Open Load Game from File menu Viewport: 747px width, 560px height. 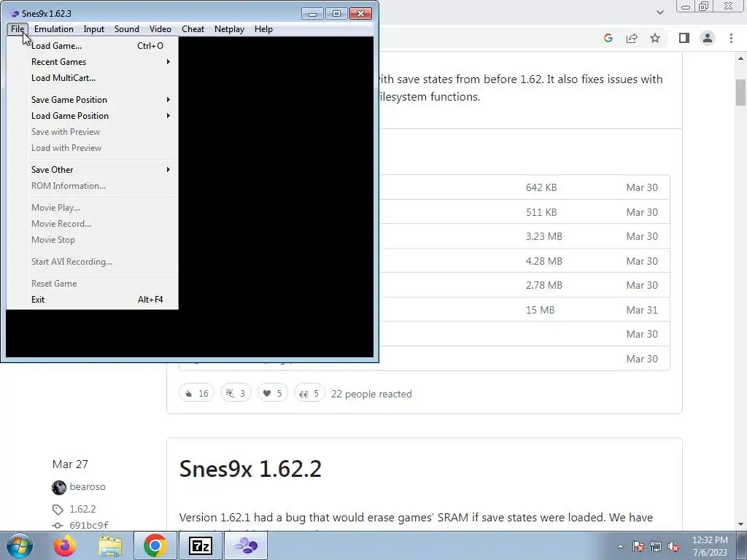[x=93, y=46]
